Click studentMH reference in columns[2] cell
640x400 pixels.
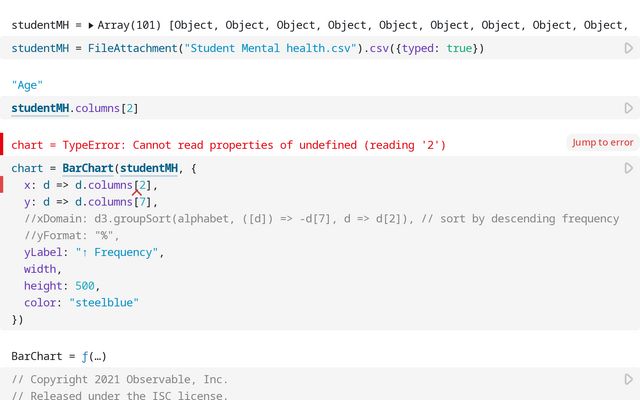coord(40,108)
